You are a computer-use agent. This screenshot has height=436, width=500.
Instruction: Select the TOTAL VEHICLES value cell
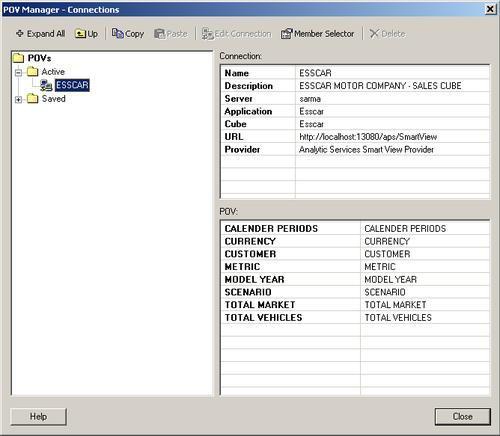tap(425, 317)
